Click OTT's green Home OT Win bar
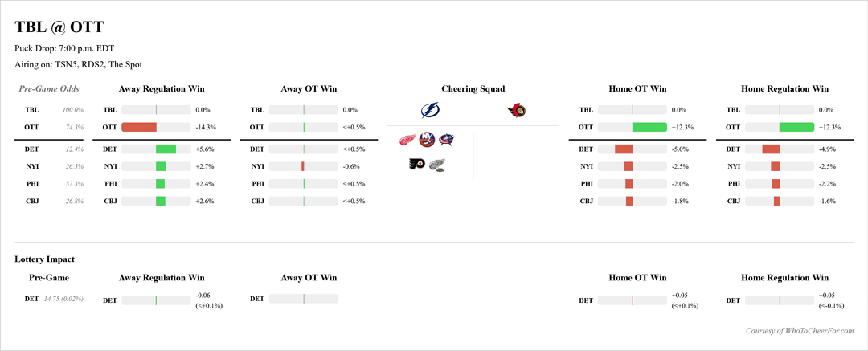 pyautogui.click(x=649, y=127)
